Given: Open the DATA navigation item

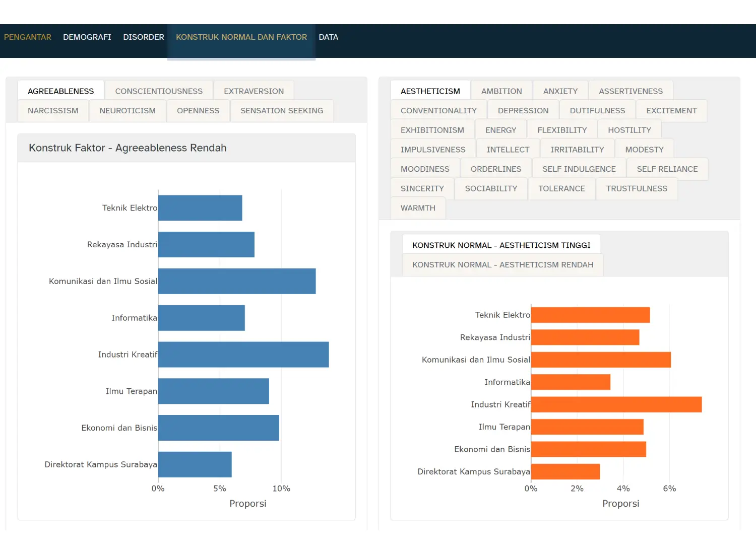Looking at the screenshot, I should [x=328, y=37].
